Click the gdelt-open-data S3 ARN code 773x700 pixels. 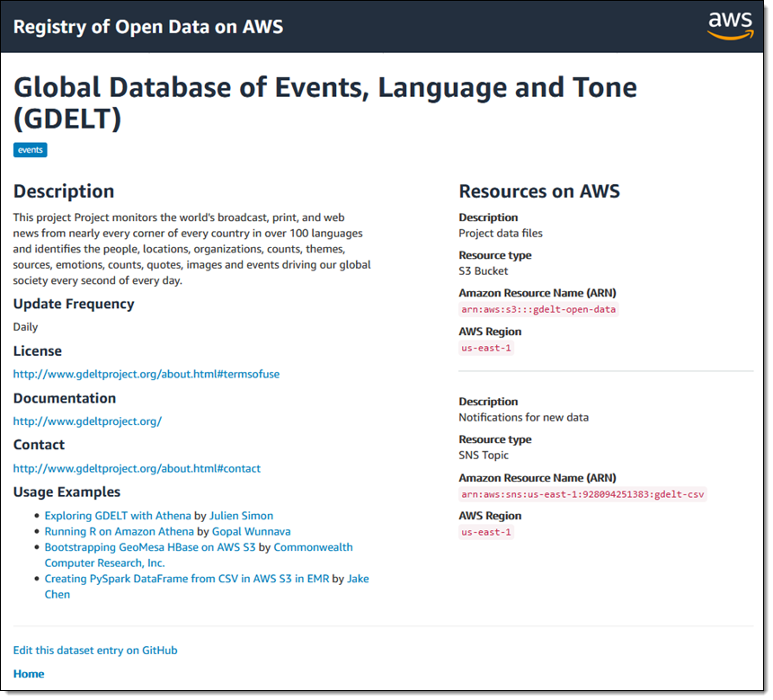click(538, 309)
